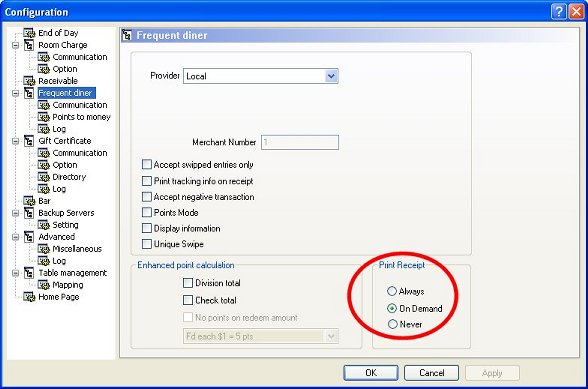The width and height of the screenshot is (588, 389).
Task: Collapse the Table management tree node
Action: [x=15, y=273]
